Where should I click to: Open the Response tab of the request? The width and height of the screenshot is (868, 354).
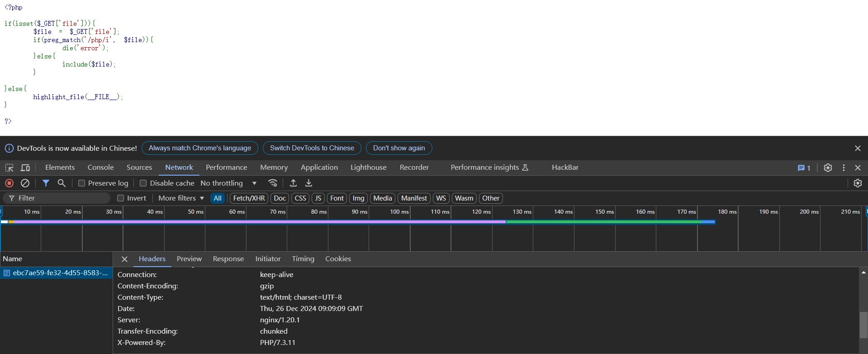[228, 259]
